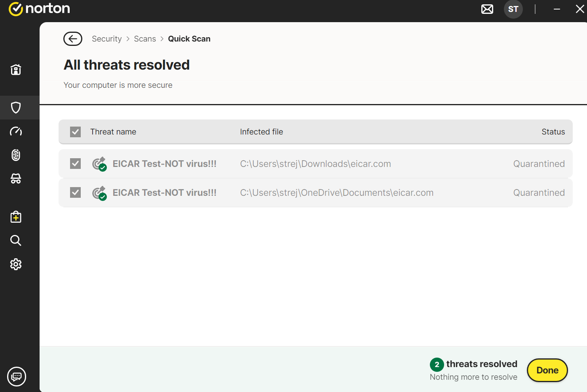Click the Norton logo
Screen dimensions: 587x392
[x=39, y=9]
